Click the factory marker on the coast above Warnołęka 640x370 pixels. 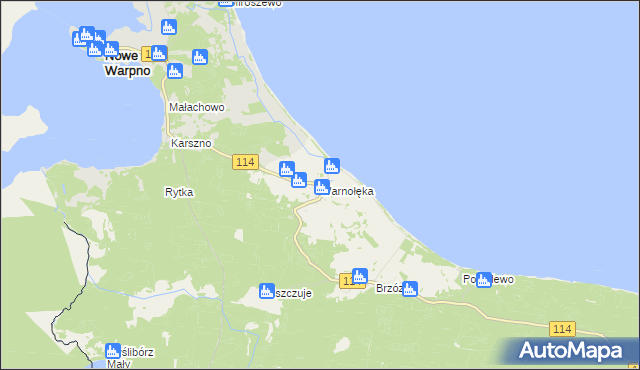332,166
